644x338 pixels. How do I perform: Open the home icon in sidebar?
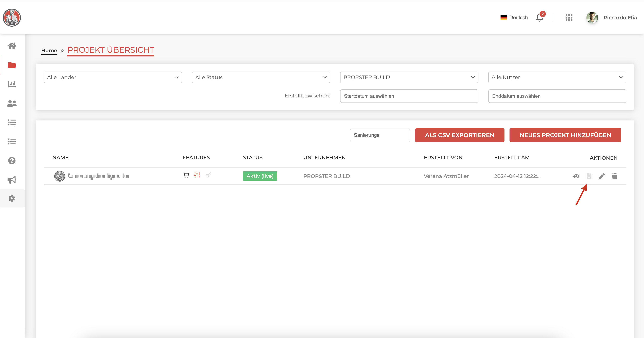[12, 46]
